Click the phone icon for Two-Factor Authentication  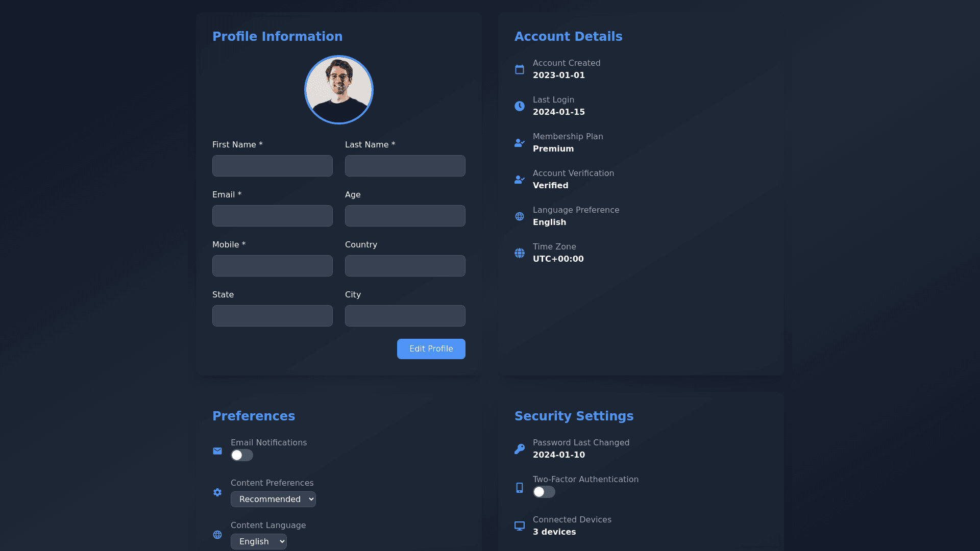pyautogui.click(x=520, y=488)
